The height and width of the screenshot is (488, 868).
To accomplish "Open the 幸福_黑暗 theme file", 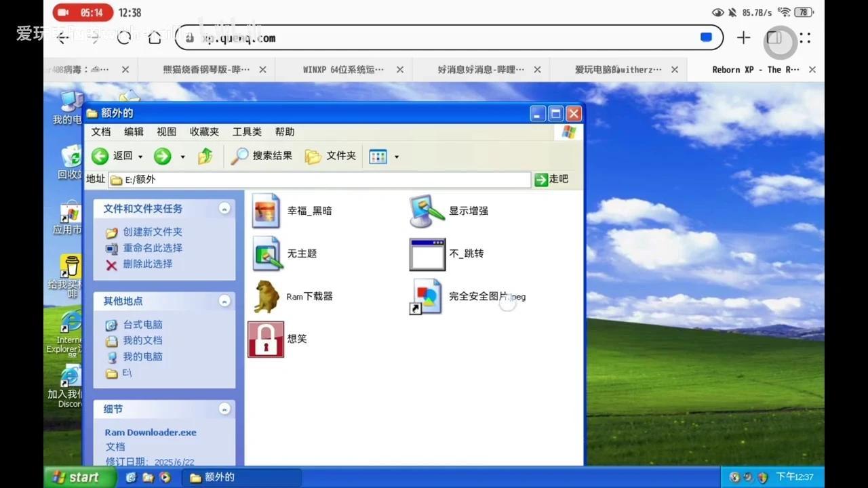I will [x=266, y=211].
